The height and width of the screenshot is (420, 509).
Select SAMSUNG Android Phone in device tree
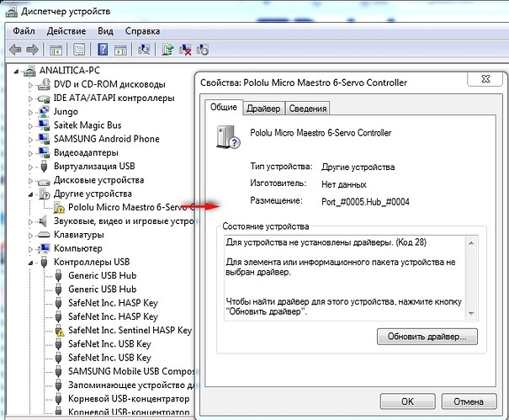pyautogui.click(x=106, y=139)
